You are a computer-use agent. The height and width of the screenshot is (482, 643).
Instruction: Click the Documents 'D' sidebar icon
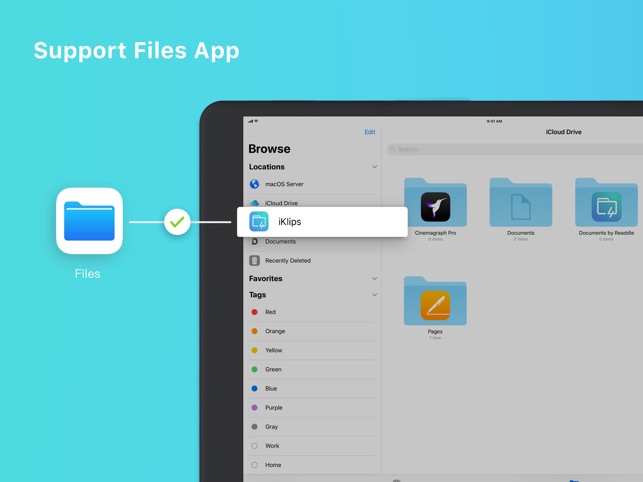pyautogui.click(x=254, y=242)
